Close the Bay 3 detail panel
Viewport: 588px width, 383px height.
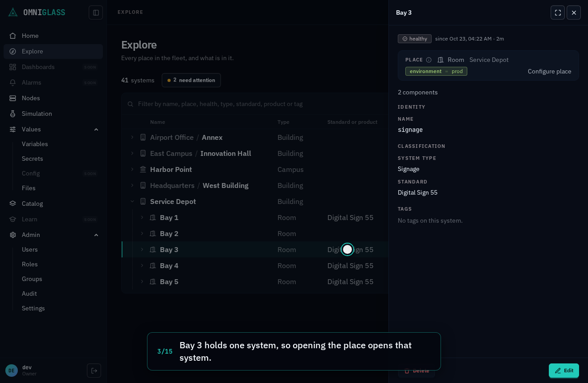574,12
